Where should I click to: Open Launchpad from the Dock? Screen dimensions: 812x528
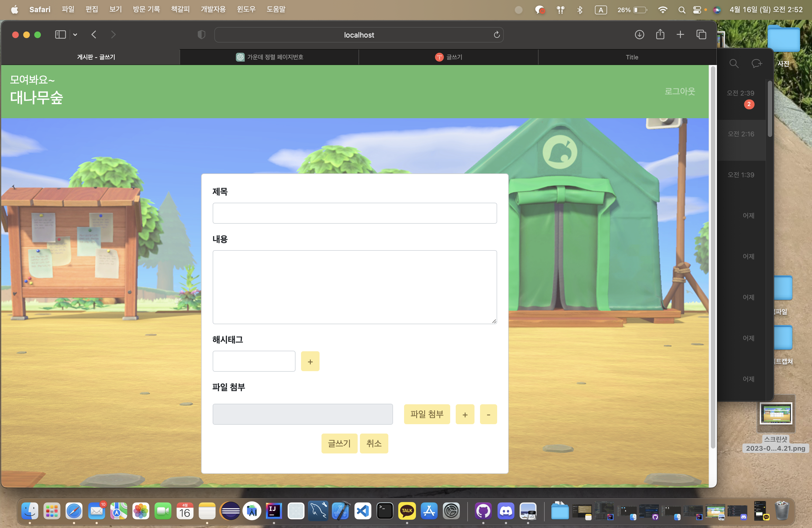click(52, 511)
